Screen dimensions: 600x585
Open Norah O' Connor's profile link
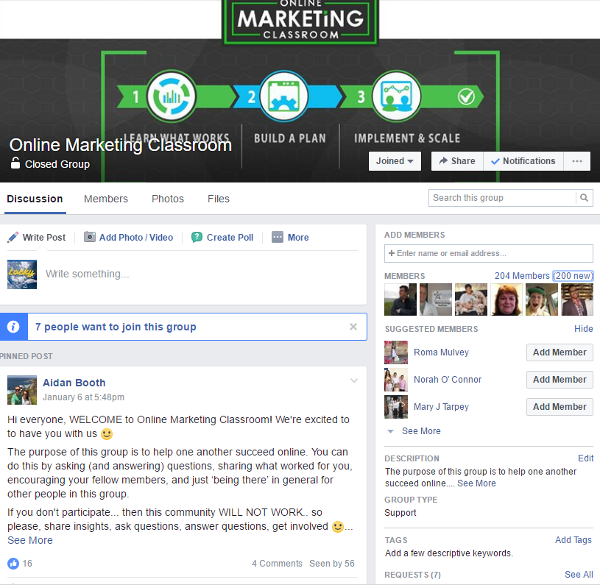pos(447,380)
